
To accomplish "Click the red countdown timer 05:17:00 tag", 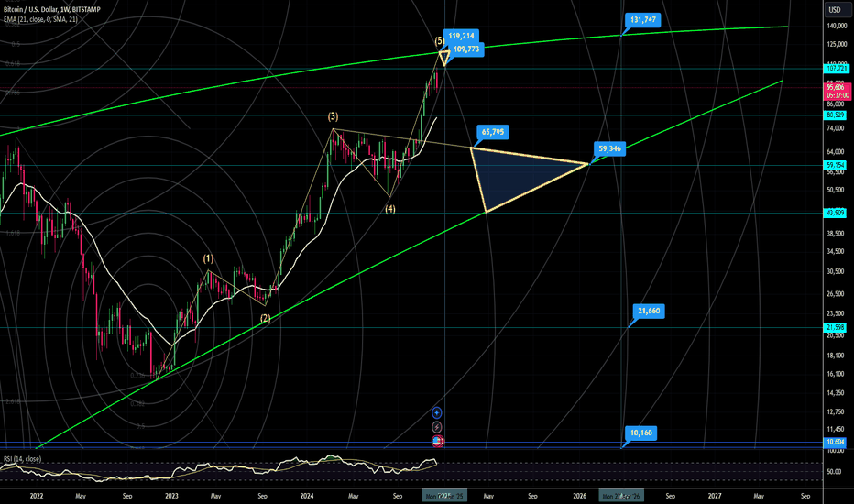I will (x=838, y=95).
